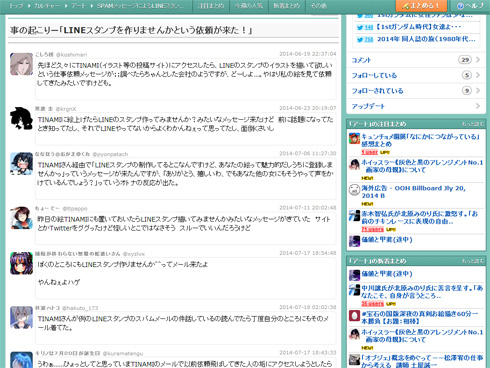Click the @ttpappo username
490x368 pixels.
[x=75, y=209]
